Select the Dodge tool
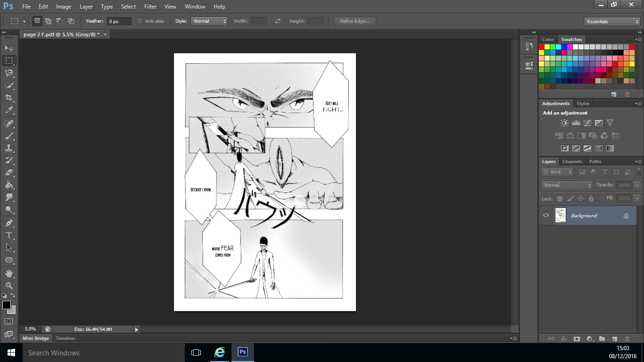 [9, 209]
